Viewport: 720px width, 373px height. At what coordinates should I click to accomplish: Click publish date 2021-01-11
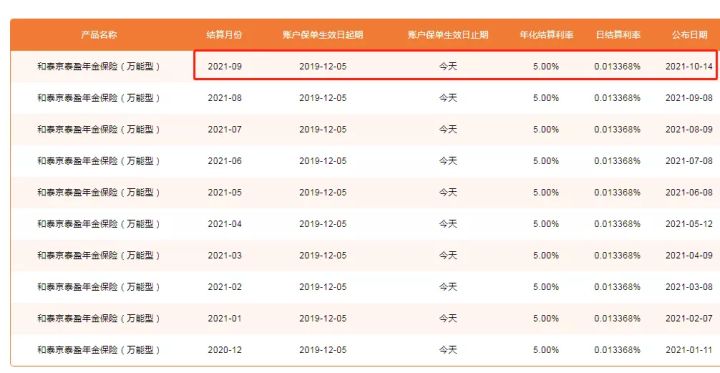coord(689,350)
